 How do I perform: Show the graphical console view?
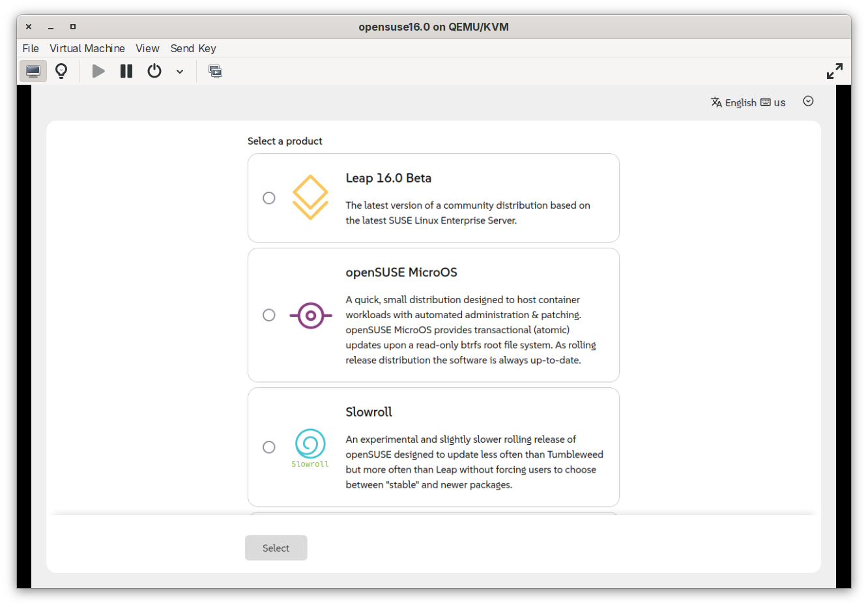33,71
